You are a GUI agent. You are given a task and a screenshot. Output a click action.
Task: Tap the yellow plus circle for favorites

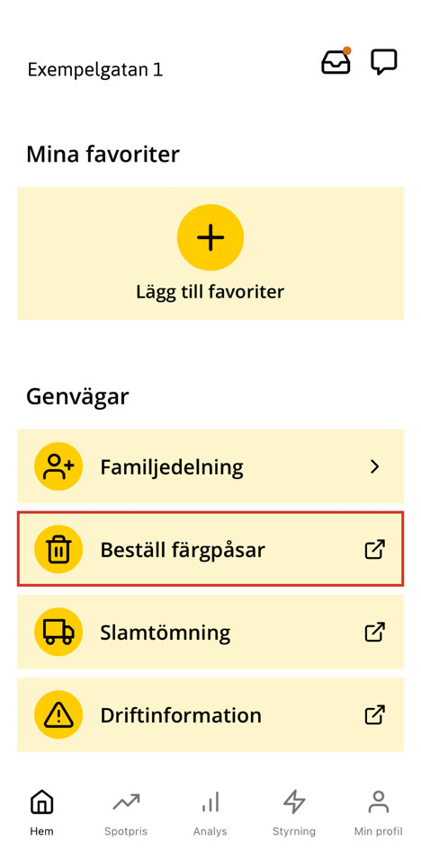210,237
